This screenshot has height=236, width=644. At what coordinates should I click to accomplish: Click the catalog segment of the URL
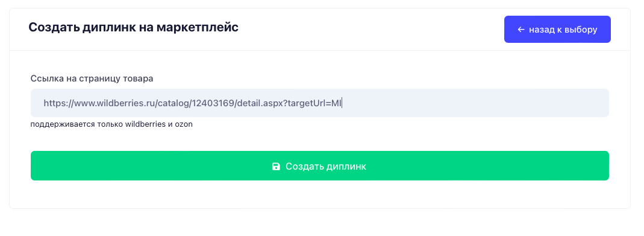[174, 103]
